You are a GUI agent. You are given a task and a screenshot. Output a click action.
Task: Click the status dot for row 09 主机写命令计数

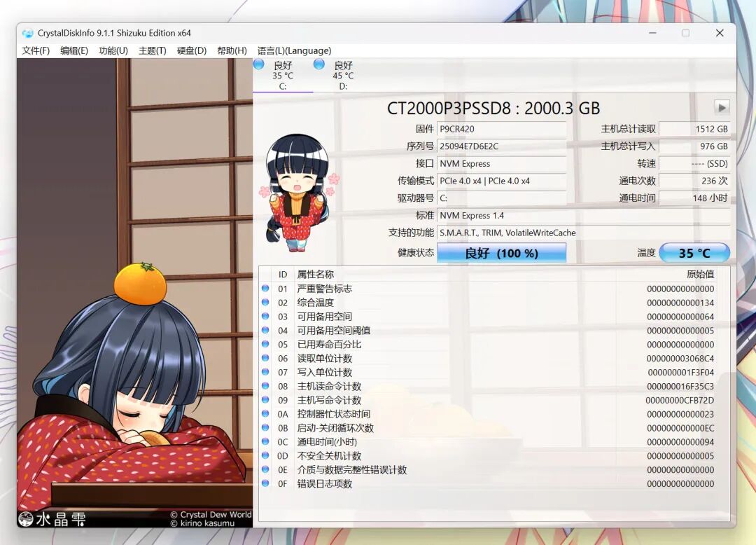(265, 400)
